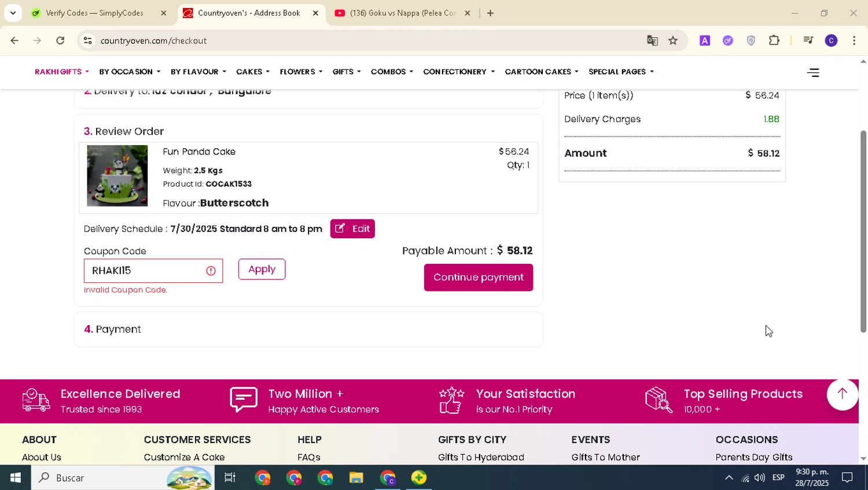Bookmark this page with the star icon
This screenshot has height=490, width=868.
click(673, 40)
